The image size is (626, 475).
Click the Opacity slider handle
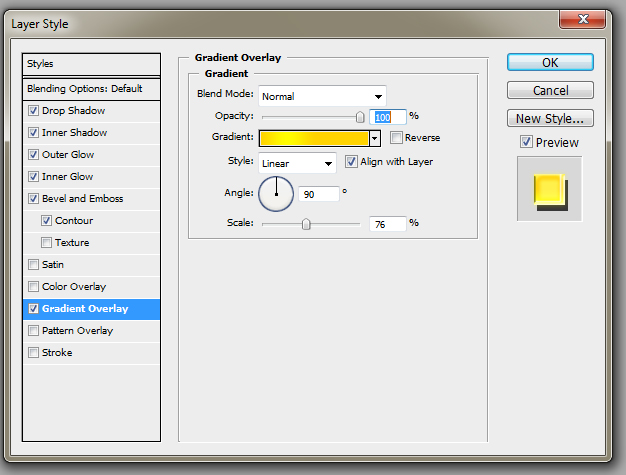tap(360, 117)
